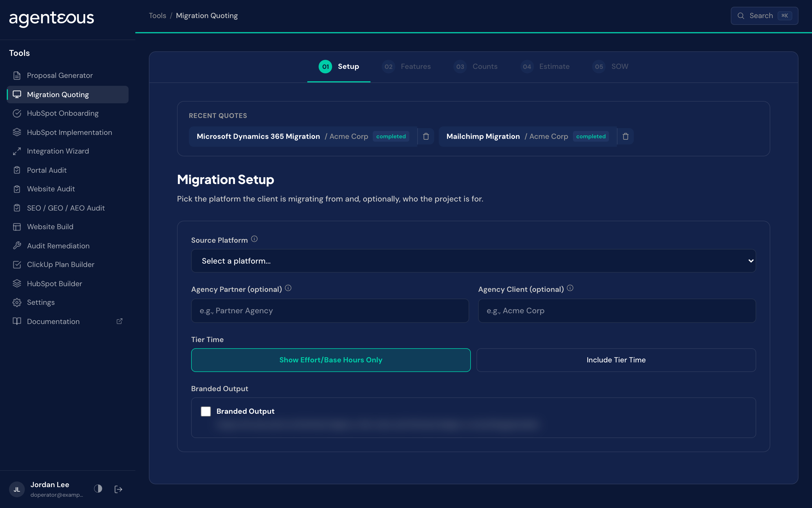
Task: Open Settings in the sidebar
Action: [x=67, y=302]
